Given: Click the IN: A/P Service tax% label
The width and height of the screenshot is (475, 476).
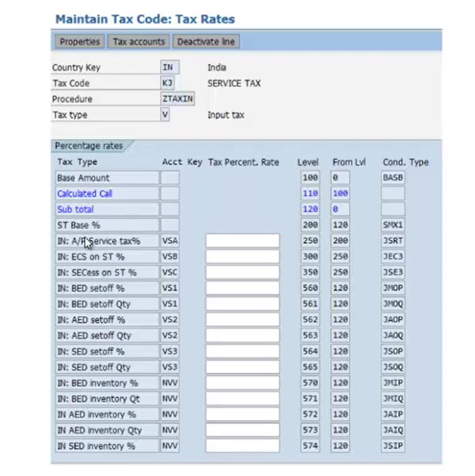Looking at the screenshot, I should coord(107,241).
